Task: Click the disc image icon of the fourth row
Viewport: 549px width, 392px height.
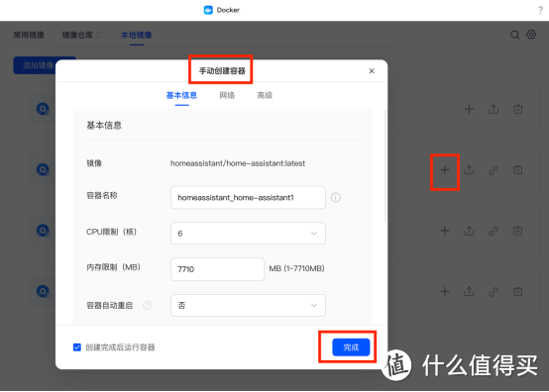Action: click(x=43, y=291)
